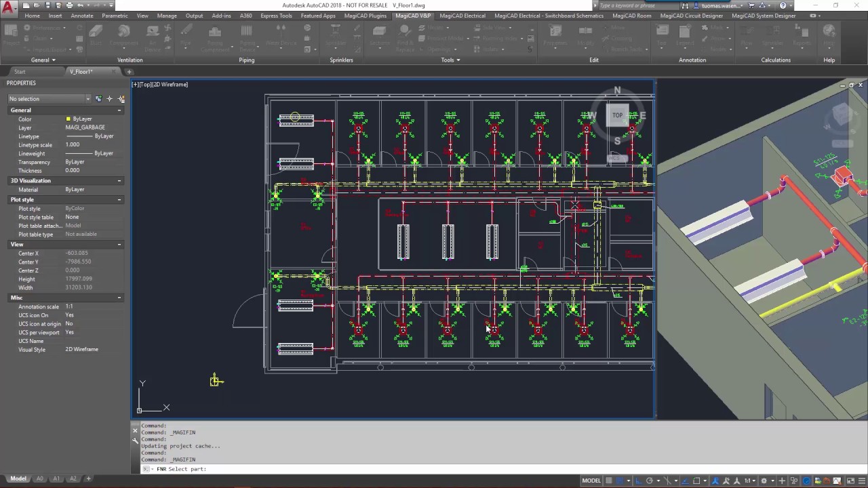Click the command line customize wrench icon
The image size is (868, 488).
135,441
